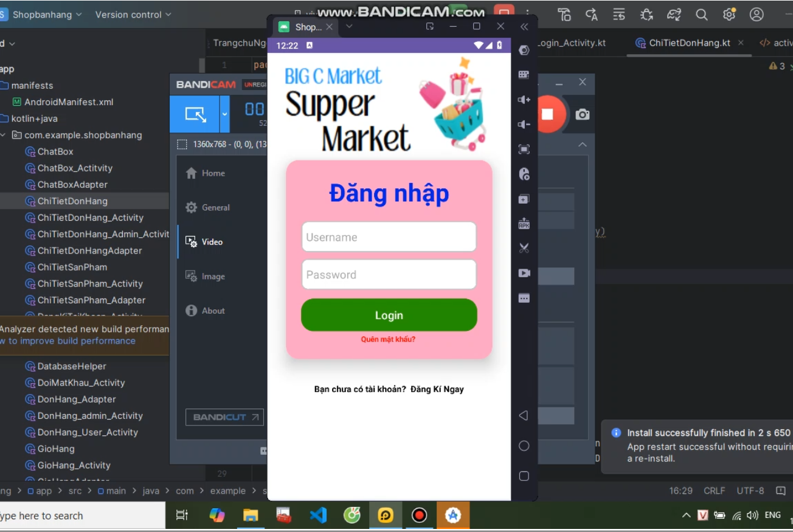Stop recording with Bandicam's red stop button
Viewport: 793px width, 532px height.
click(547, 114)
